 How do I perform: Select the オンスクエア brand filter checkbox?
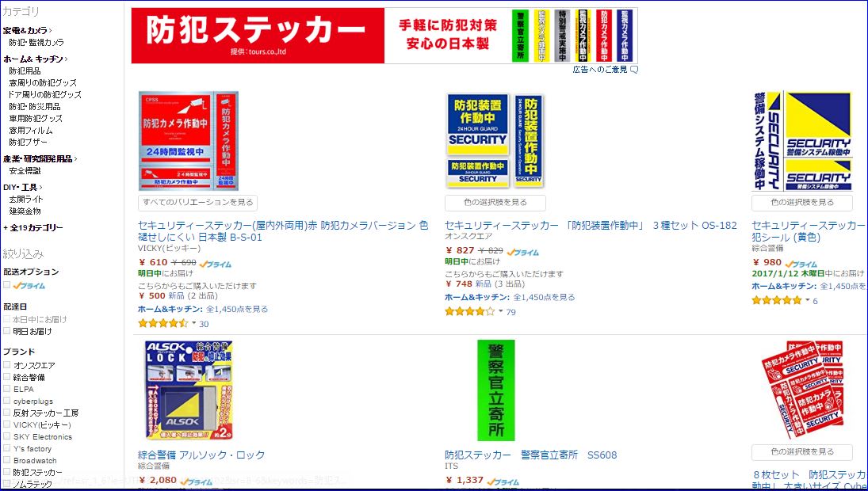point(6,365)
